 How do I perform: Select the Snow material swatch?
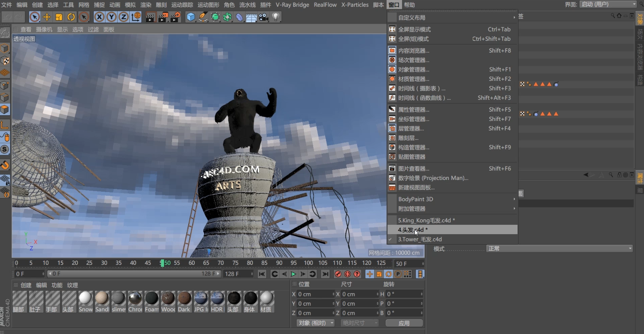pos(85,302)
